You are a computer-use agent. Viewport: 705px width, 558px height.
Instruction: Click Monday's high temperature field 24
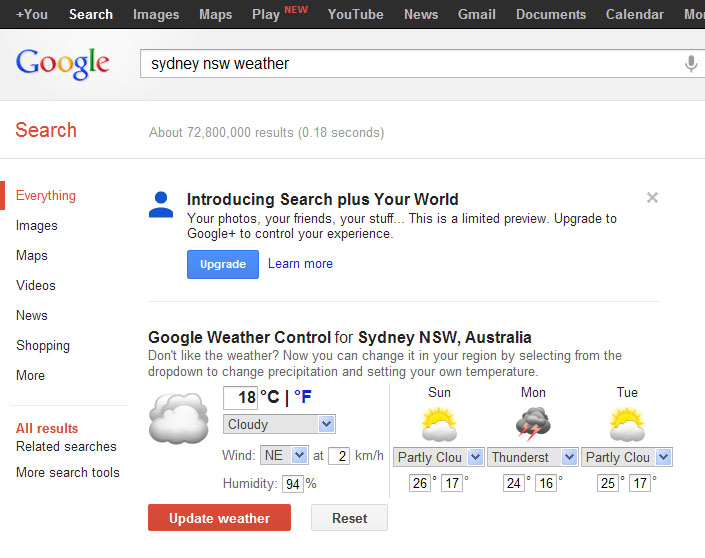coord(514,483)
